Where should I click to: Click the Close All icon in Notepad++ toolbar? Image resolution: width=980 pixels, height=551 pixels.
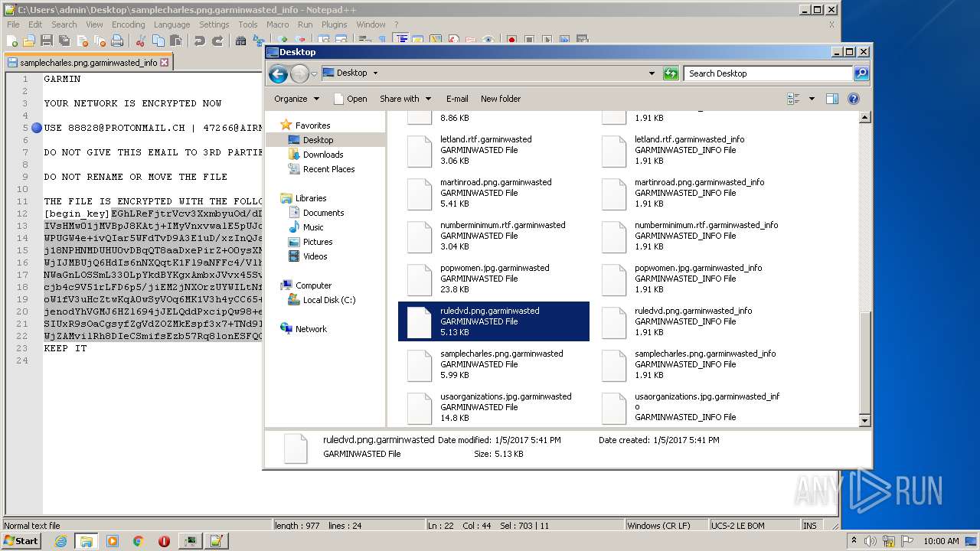[100, 41]
